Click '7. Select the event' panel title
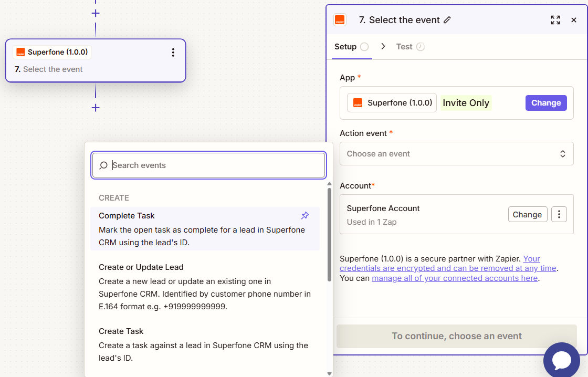The height and width of the screenshot is (377, 588). pyautogui.click(x=399, y=20)
